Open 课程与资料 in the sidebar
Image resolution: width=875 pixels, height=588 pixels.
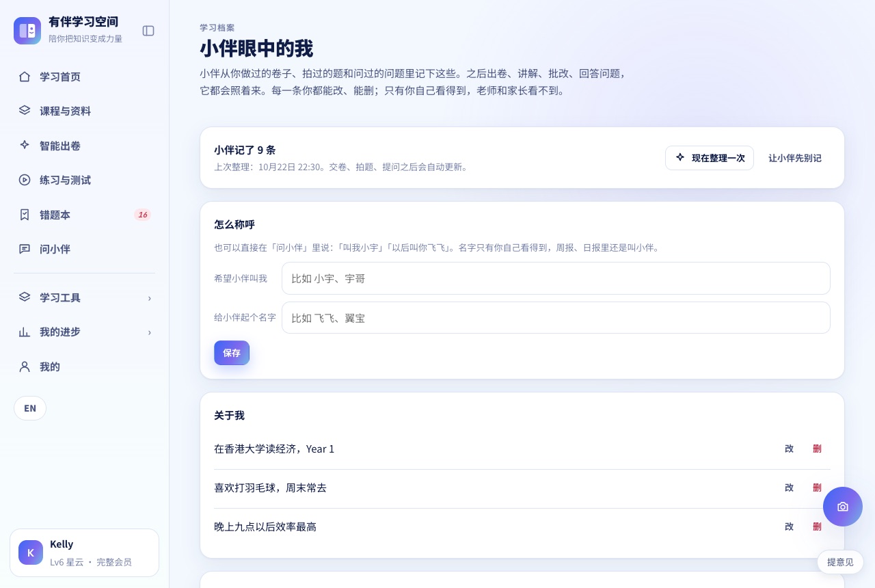(x=84, y=111)
